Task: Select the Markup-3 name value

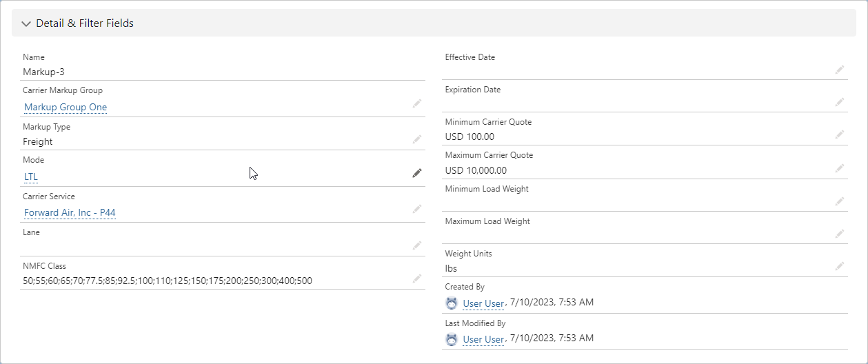Action: pos(44,72)
